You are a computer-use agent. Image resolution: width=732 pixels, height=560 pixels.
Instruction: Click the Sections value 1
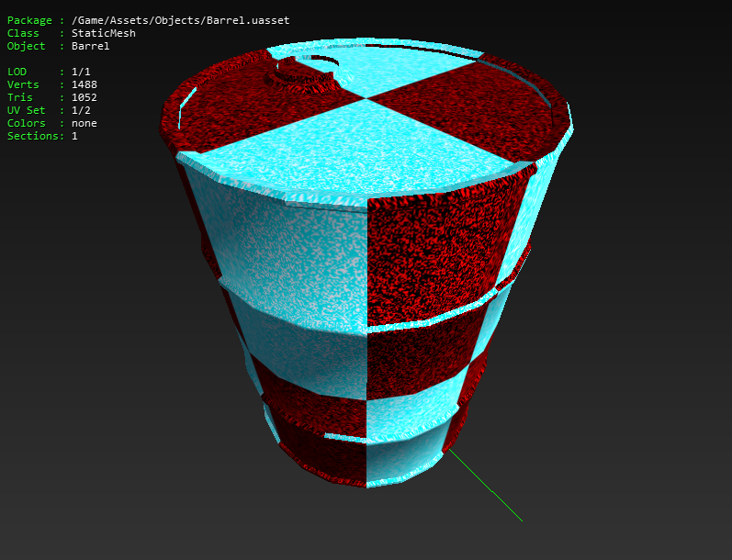coord(74,136)
